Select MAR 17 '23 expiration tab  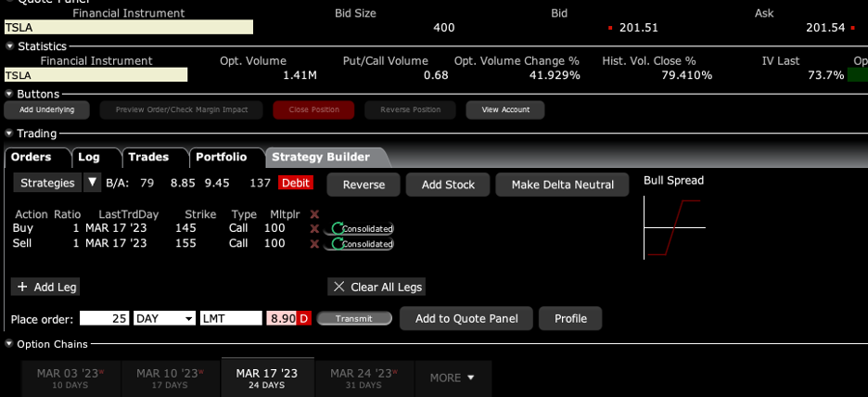click(267, 377)
